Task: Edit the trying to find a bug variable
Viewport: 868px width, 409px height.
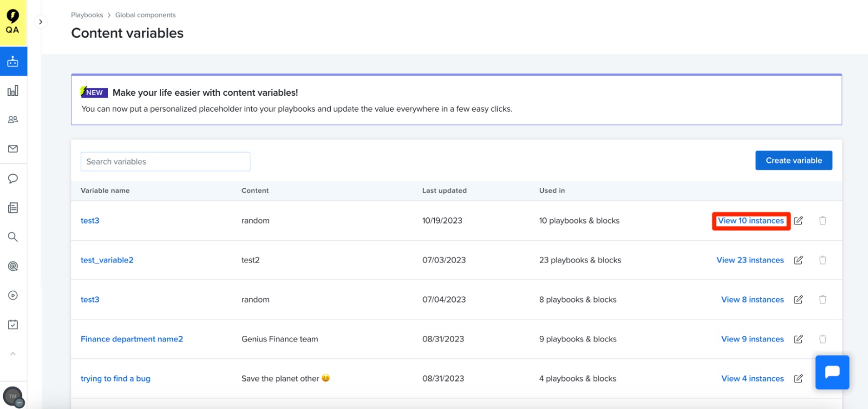Action: click(x=798, y=378)
